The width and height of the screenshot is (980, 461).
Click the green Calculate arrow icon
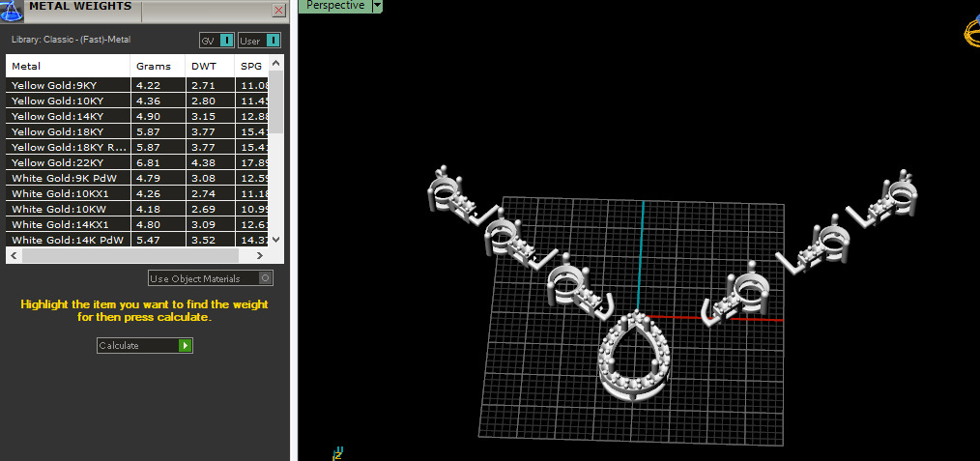[185, 345]
